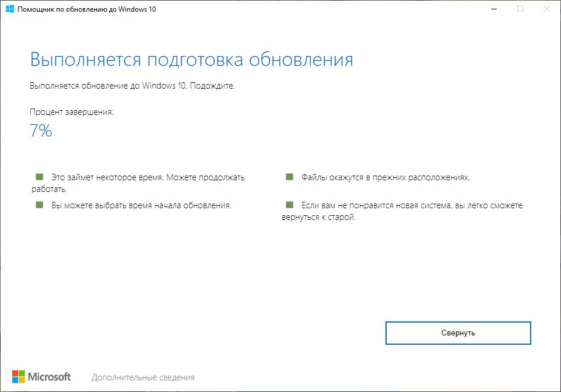Click the text Вы можете выбрать время начала обновления.
The width and height of the screenshot is (561, 392).
tap(141, 205)
